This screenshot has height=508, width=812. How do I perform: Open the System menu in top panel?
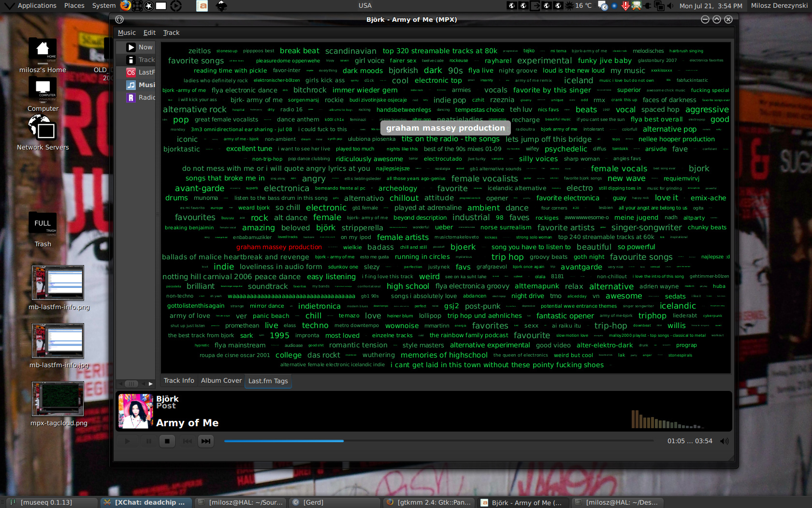click(x=104, y=5)
